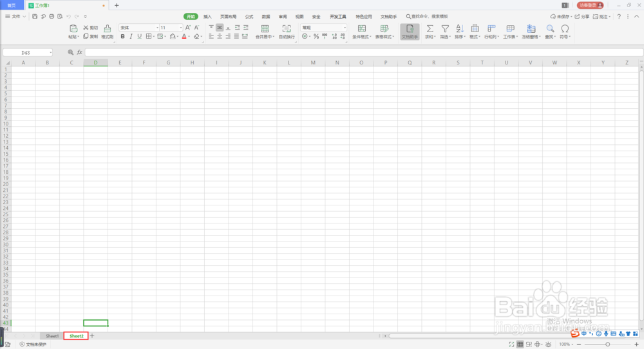Select the format painter (格式刷) tool

pyautogui.click(x=107, y=32)
